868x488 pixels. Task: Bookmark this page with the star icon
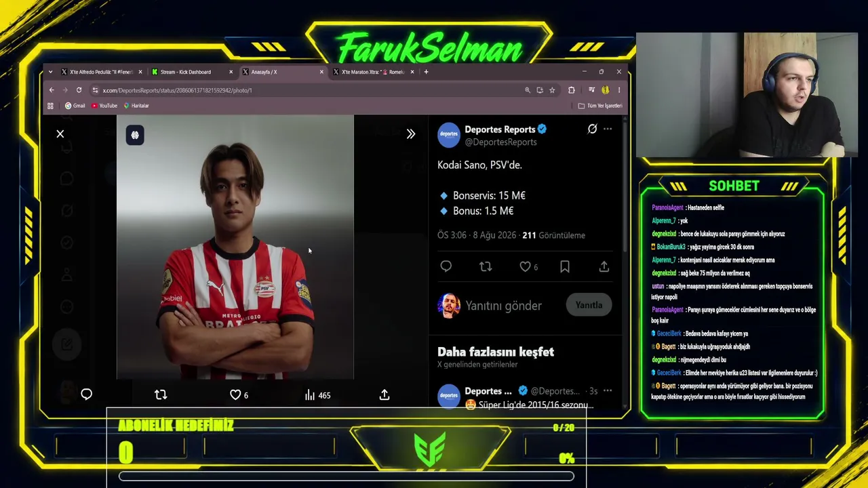click(x=552, y=90)
